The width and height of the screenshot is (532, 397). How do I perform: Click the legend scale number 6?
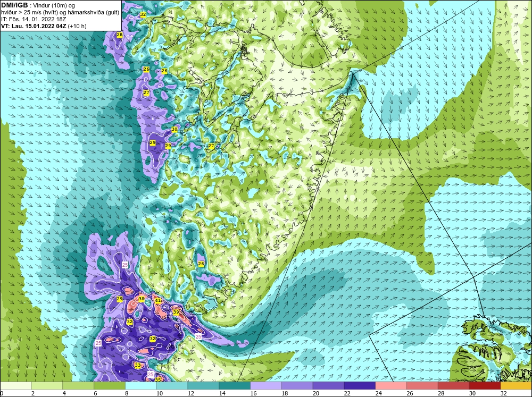point(95,393)
